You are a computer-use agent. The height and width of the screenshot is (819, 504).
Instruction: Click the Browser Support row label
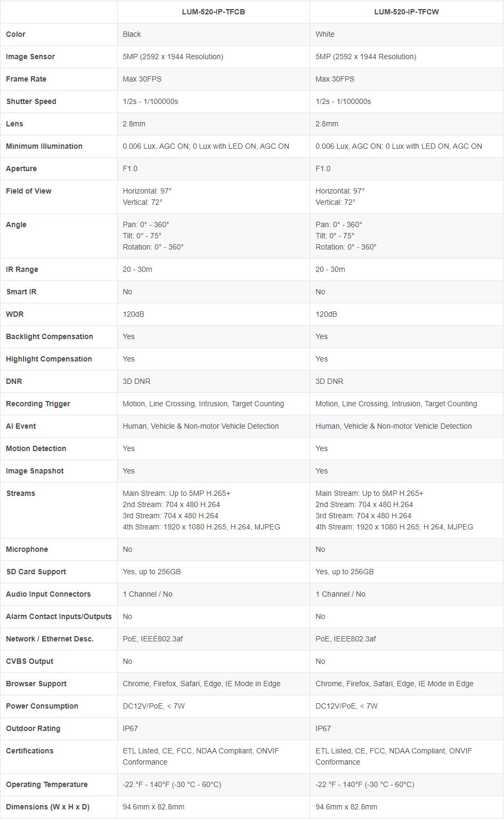tap(36, 684)
